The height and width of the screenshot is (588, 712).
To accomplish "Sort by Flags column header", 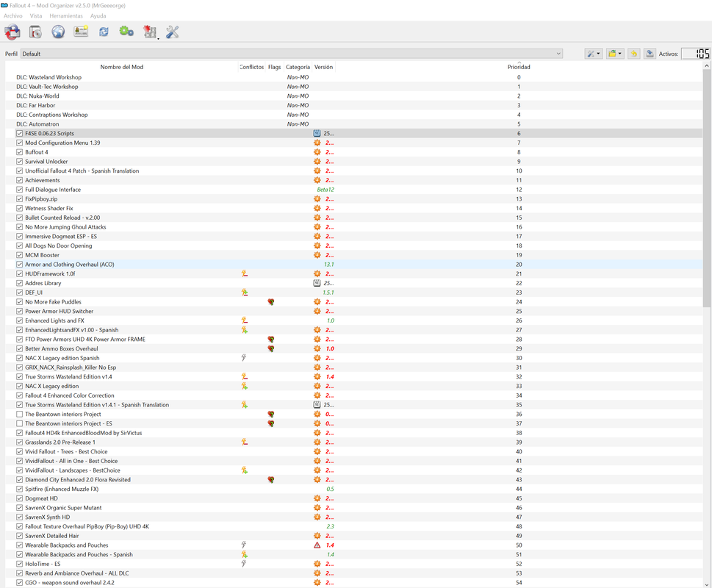I will click(x=274, y=67).
